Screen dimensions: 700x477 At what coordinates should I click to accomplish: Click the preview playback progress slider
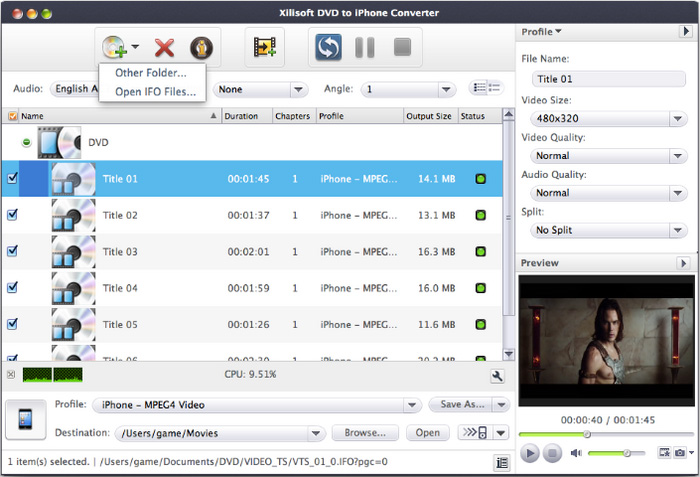click(x=606, y=434)
